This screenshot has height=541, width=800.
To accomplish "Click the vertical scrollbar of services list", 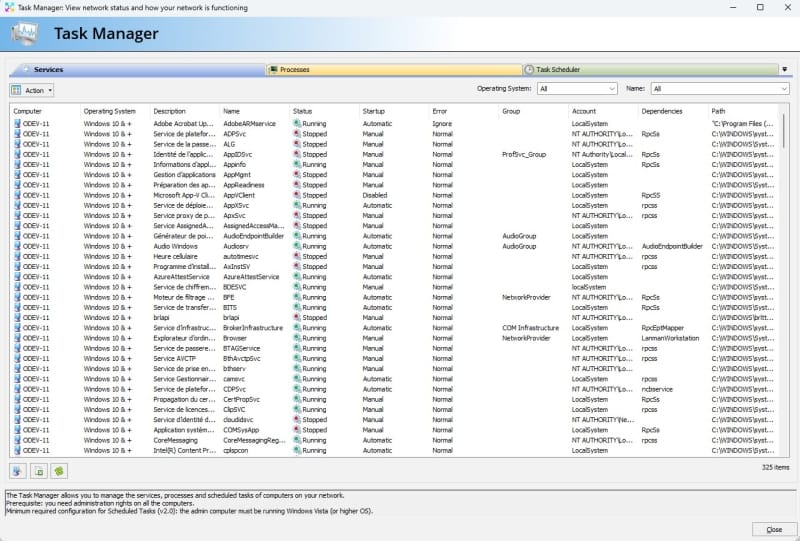I will coord(785,280).
